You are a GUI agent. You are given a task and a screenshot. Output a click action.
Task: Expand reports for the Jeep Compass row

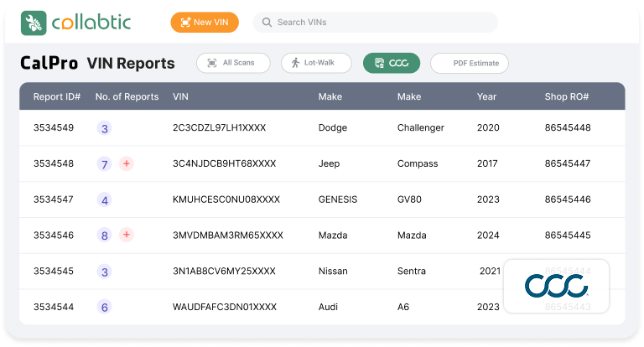tap(127, 163)
